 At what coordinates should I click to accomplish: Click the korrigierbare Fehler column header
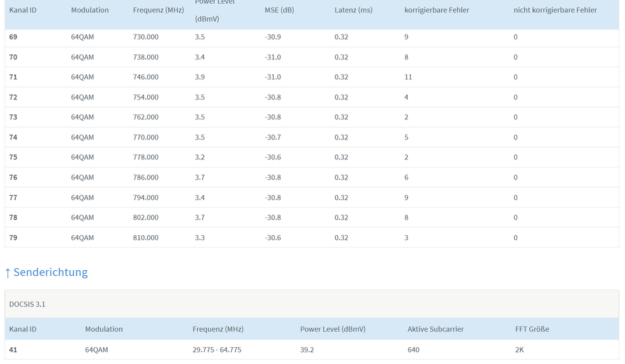coord(436,10)
